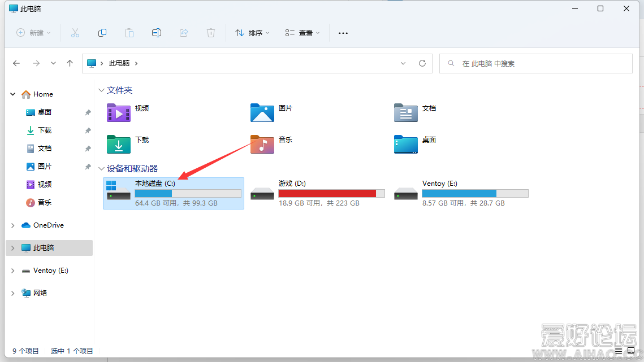Rename the selected C: drive
Image resolution: width=644 pixels, height=362 pixels.
[x=157, y=33]
